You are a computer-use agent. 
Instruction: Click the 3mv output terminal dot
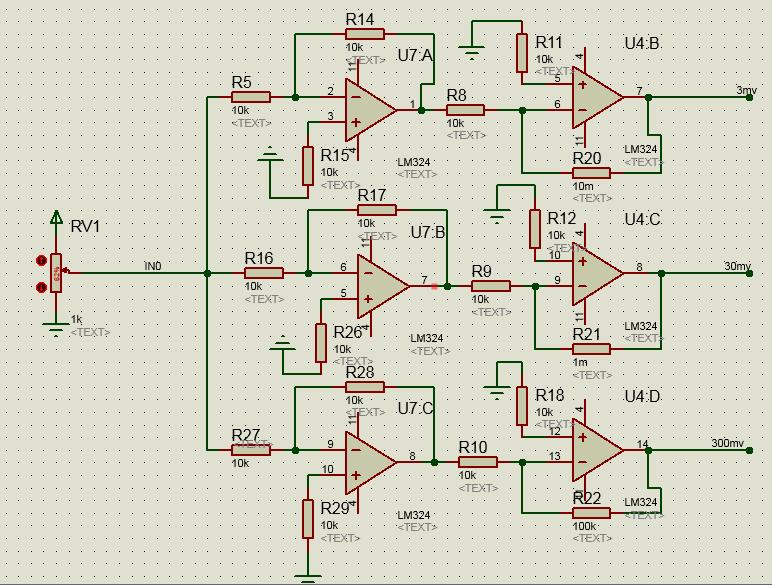tap(749, 98)
